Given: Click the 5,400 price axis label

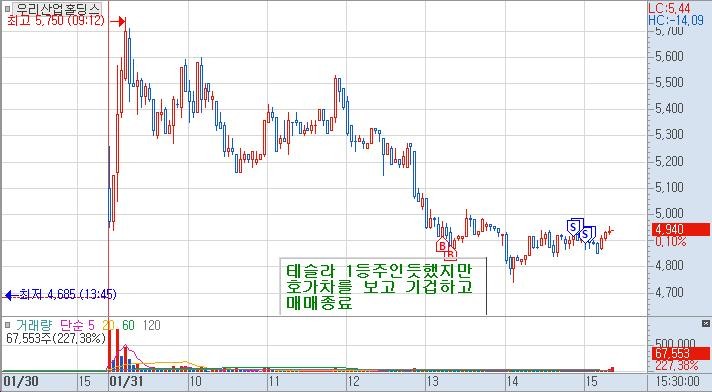Looking at the screenshot, I should tap(669, 109).
